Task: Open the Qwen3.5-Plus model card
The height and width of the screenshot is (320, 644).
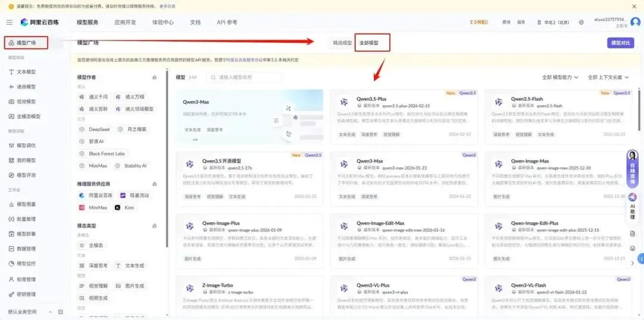Action: tap(404, 117)
